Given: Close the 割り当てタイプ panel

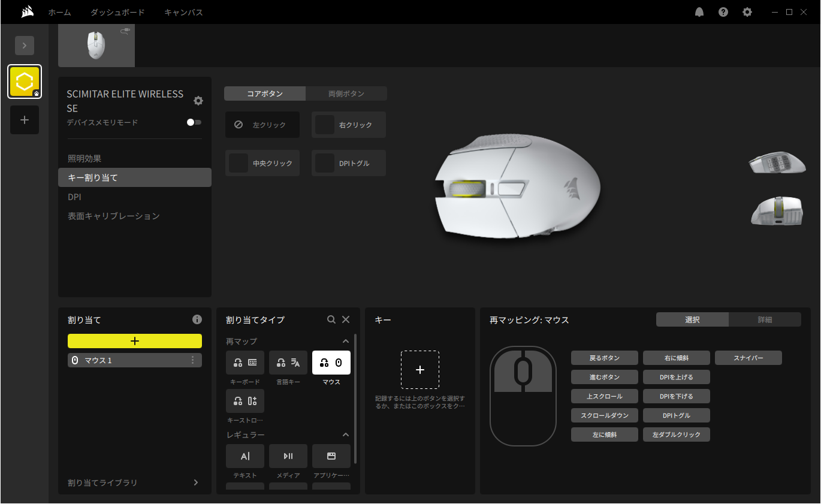Looking at the screenshot, I should click(x=346, y=319).
